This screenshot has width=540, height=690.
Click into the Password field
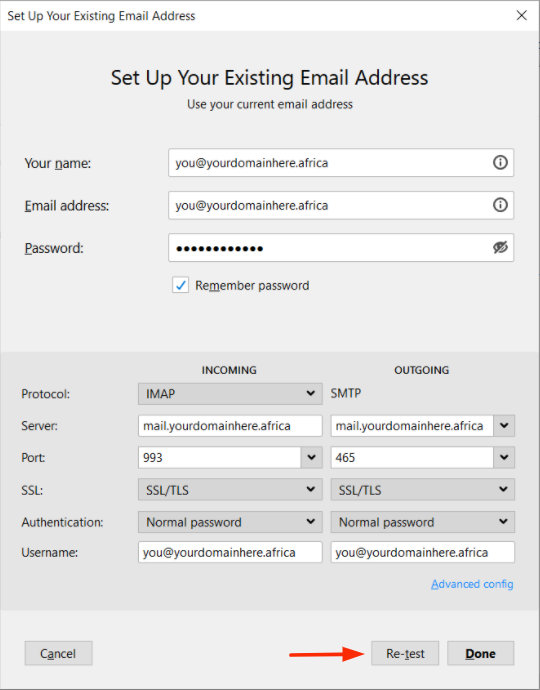tap(330, 248)
